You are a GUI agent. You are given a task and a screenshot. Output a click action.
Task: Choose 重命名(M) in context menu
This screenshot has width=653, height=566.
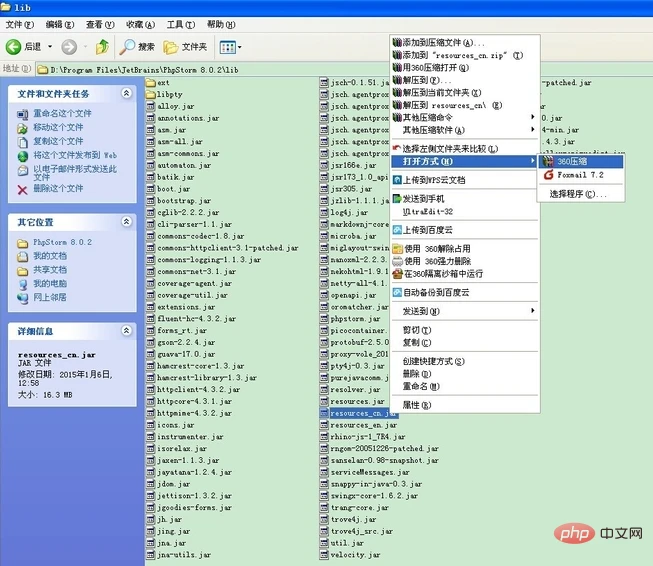point(464,386)
